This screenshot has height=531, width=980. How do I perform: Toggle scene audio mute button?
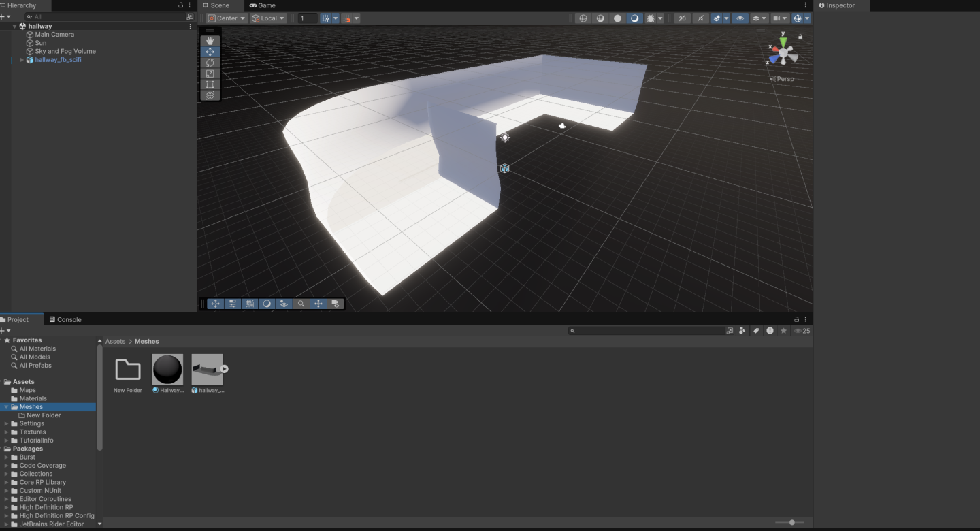(x=700, y=18)
